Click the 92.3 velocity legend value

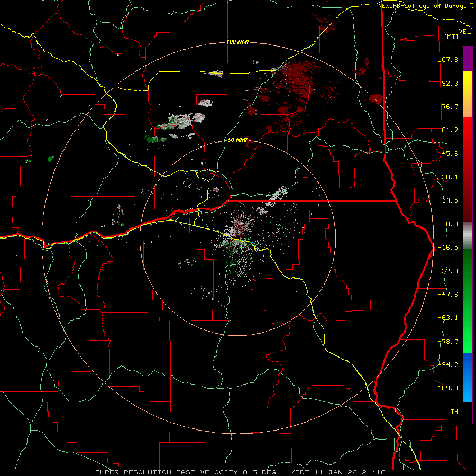pyautogui.click(x=450, y=83)
